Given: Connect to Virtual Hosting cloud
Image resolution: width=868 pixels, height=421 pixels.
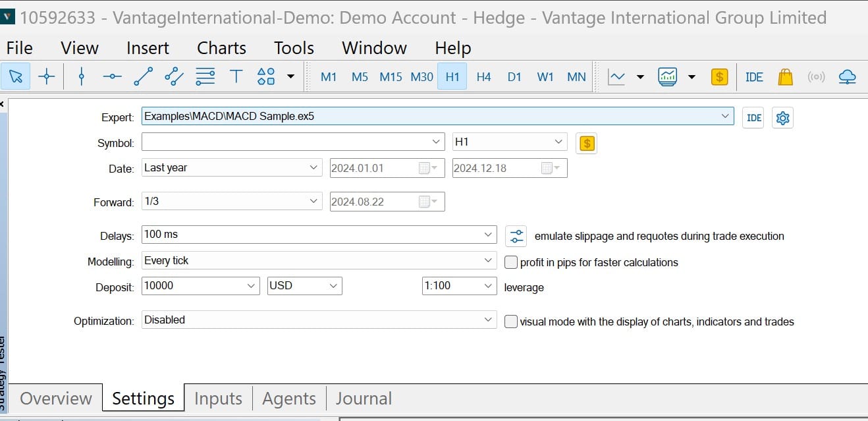Looking at the screenshot, I should pyautogui.click(x=847, y=76).
